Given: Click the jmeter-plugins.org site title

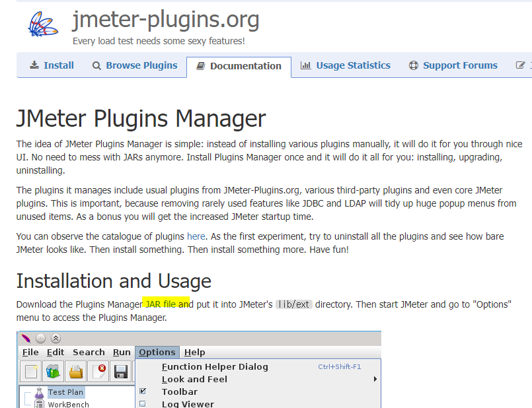Looking at the screenshot, I should [166, 19].
